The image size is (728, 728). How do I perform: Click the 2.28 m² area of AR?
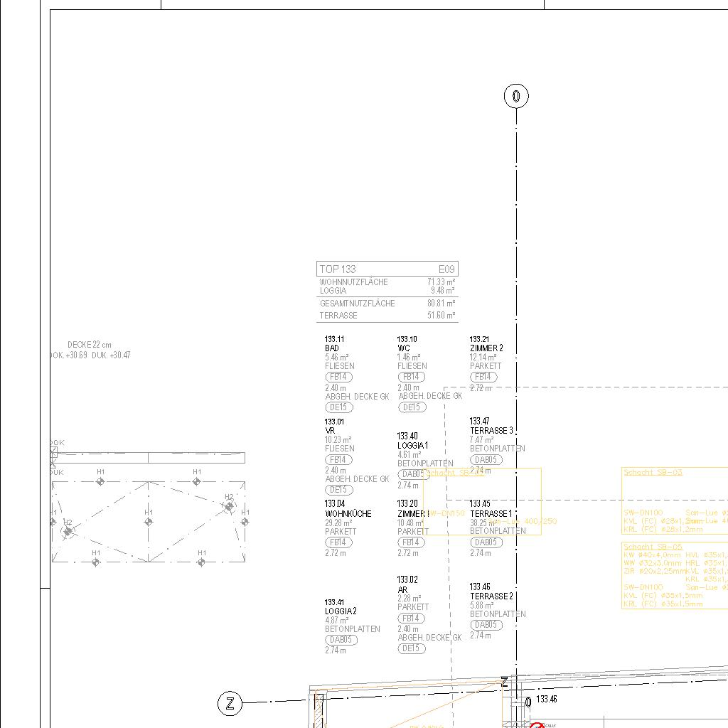[409, 599]
